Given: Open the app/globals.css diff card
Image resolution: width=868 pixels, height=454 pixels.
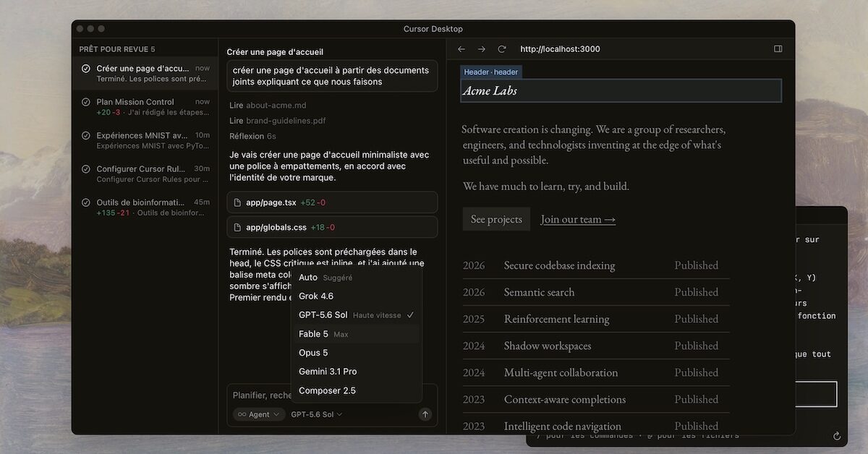Looking at the screenshot, I should (332, 227).
